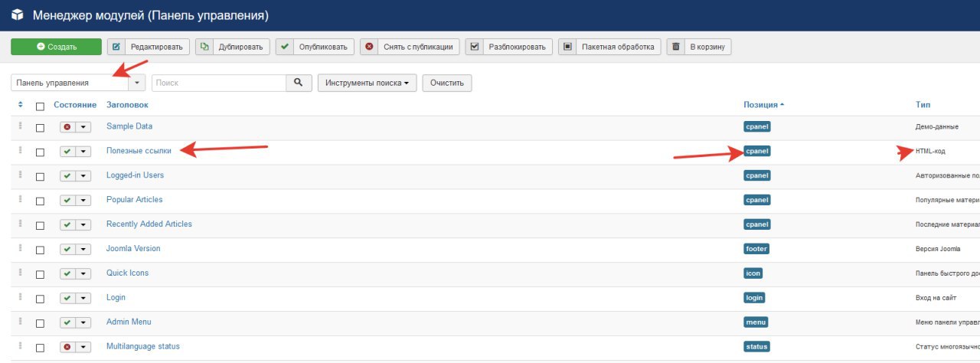Unpublish Login module via green check
The image size is (980, 363).
(67, 299)
